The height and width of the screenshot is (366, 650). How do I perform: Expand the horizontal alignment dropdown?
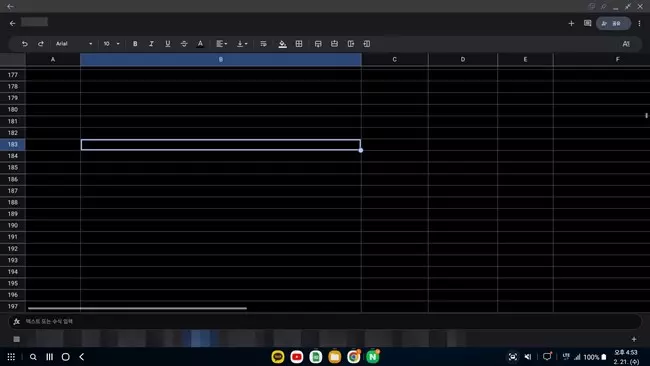pos(221,44)
